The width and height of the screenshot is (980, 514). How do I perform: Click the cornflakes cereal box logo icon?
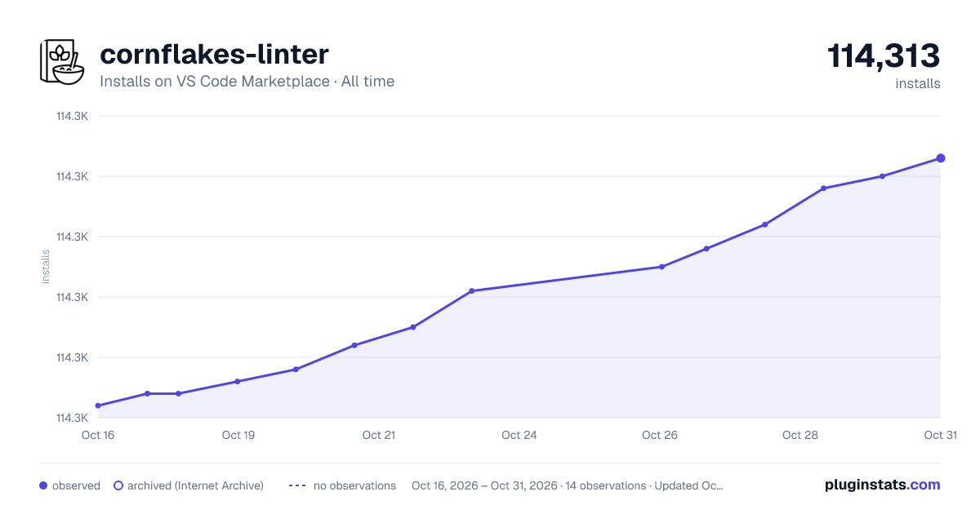tap(62, 61)
